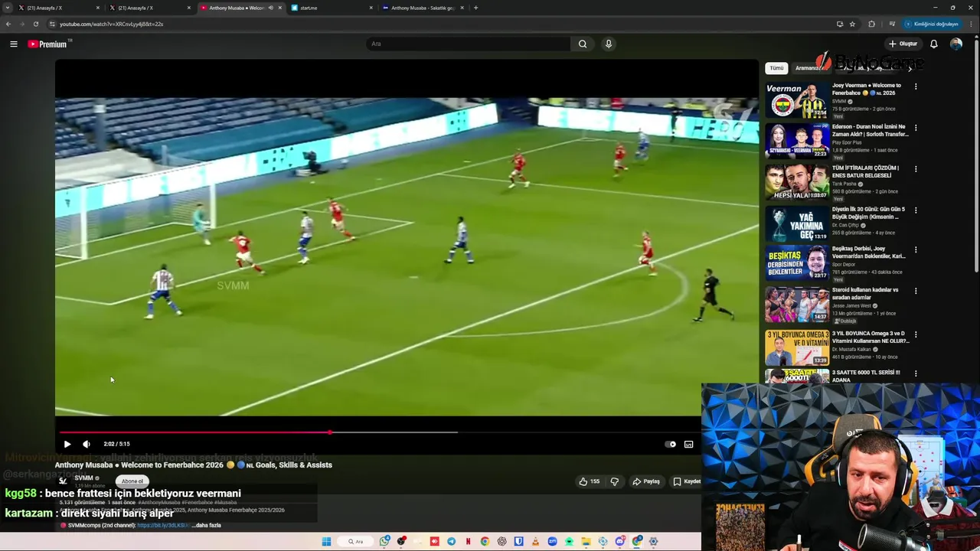Image resolution: width=980 pixels, height=551 pixels.
Task: Open the Windows Start menu
Action: coord(326,542)
